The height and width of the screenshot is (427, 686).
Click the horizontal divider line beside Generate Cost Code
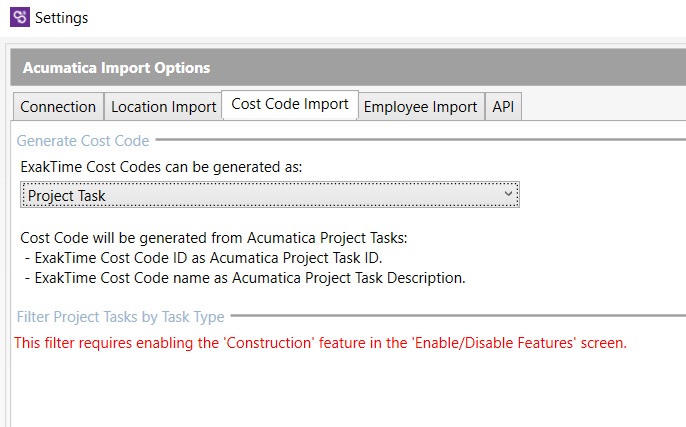[x=420, y=141]
